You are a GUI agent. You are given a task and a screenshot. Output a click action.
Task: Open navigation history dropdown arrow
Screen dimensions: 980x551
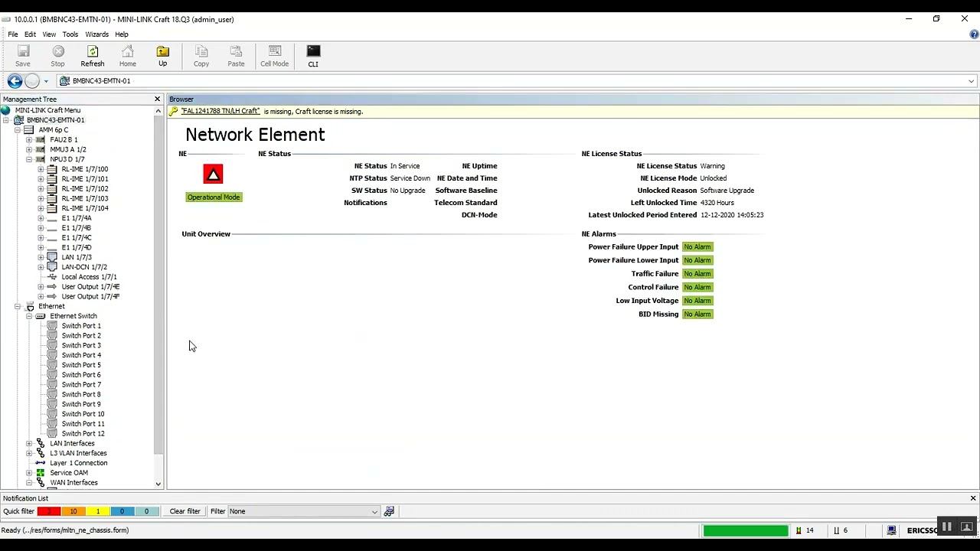(46, 81)
